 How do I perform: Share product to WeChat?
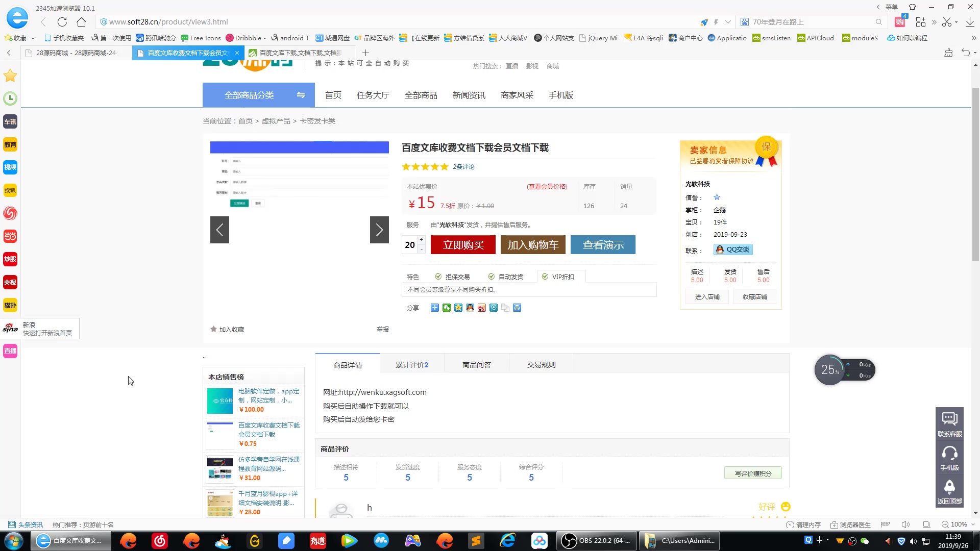(446, 307)
